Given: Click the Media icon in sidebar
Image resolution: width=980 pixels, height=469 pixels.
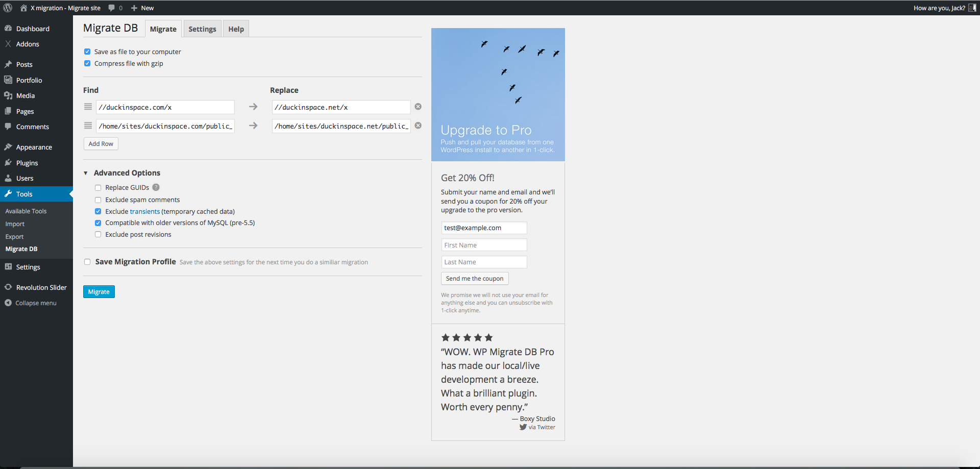Looking at the screenshot, I should coord(8,95).
